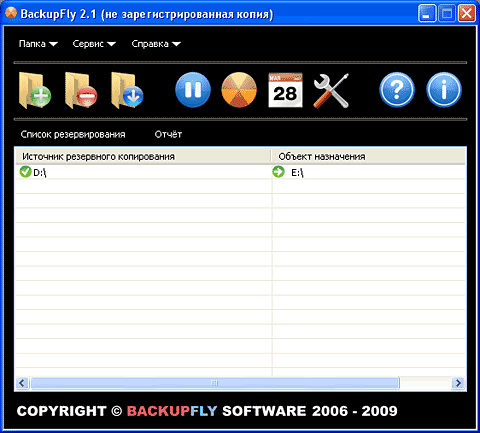Click the green arrow icon beside E:\

pyautogui.click(x=278, y=172)
